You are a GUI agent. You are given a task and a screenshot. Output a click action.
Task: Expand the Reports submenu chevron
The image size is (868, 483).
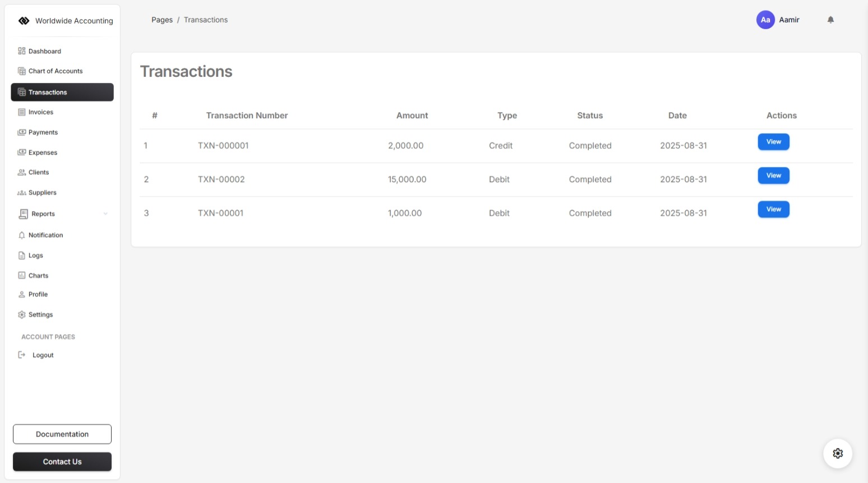click(105, 214)
